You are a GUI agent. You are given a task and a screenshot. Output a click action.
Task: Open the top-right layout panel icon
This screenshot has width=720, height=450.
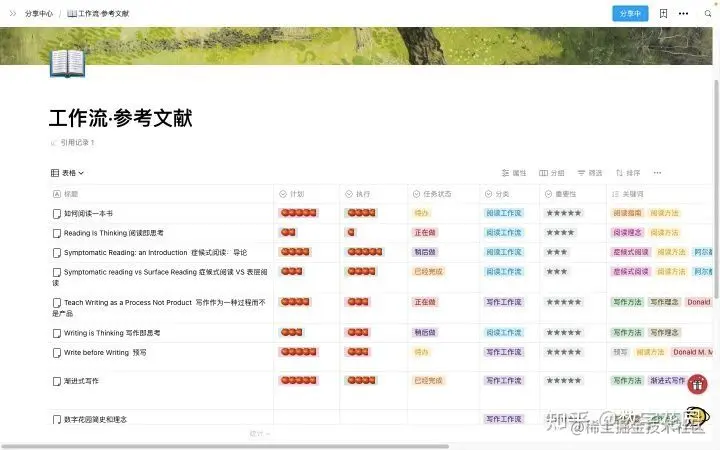coord(663,13)
